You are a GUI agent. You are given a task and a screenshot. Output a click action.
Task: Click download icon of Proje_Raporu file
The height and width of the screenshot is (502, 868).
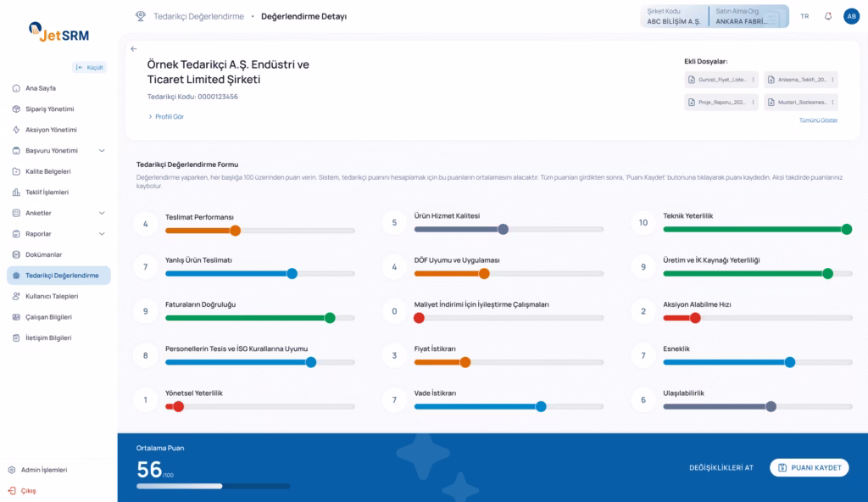point(692,102)
